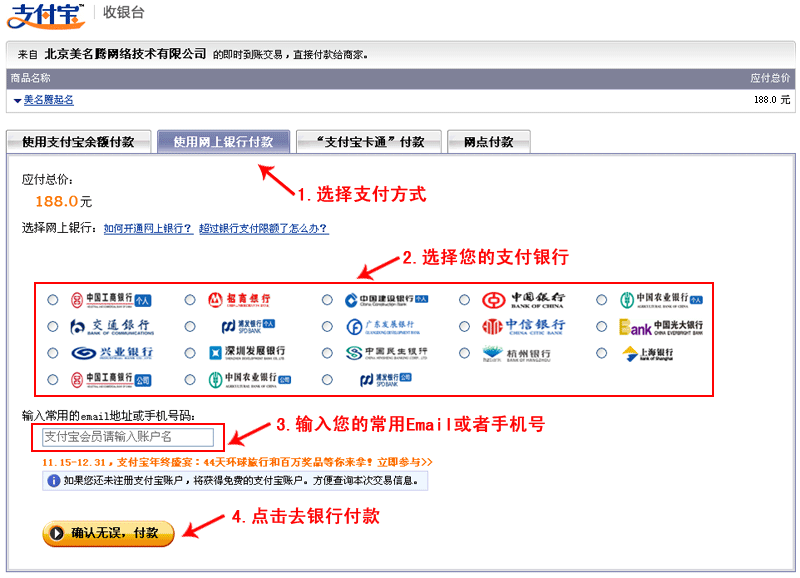800x578 pixels.
Task: Pick the 中国光大银行 radio button
Action: coord(602,326)
